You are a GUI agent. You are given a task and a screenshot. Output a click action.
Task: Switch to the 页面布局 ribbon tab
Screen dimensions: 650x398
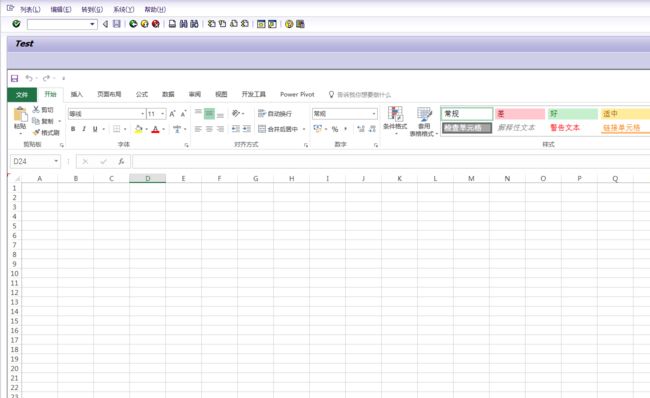pos(109,95)
